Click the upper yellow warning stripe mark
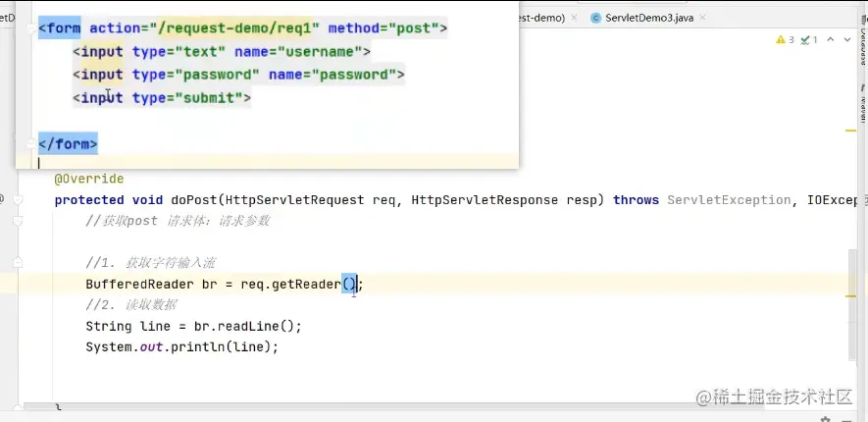 [851, 131]
